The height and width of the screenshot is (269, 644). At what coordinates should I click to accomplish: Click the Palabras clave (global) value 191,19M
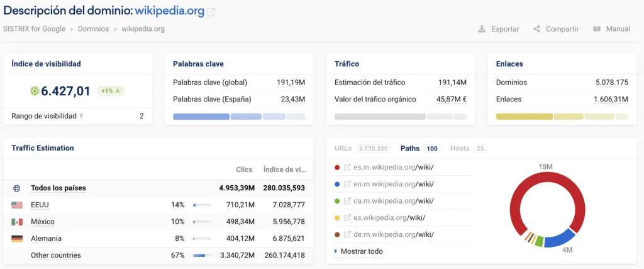point(291,83)
